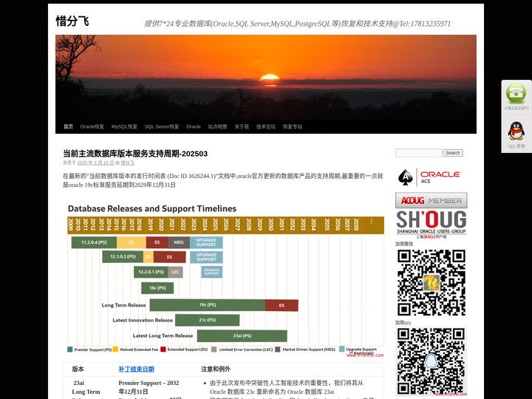532x399 pixels.
Task: Click the Search button
Action: pos(453,153)
